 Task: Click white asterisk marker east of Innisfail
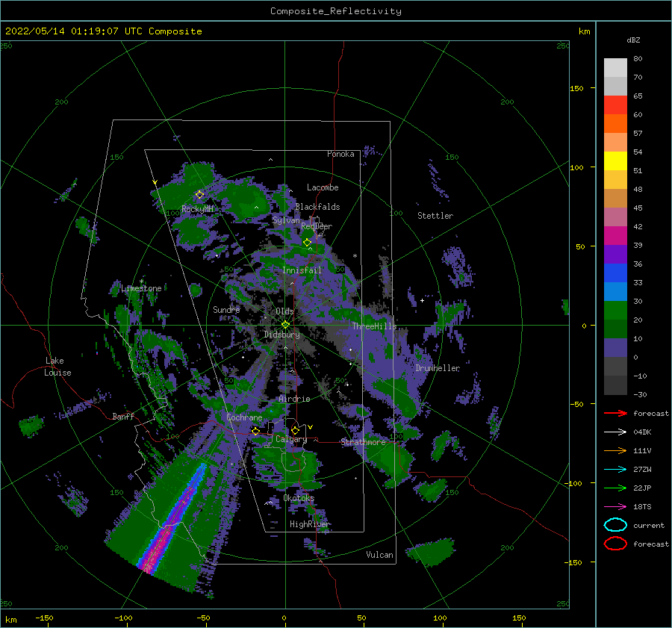click(355, 256)
